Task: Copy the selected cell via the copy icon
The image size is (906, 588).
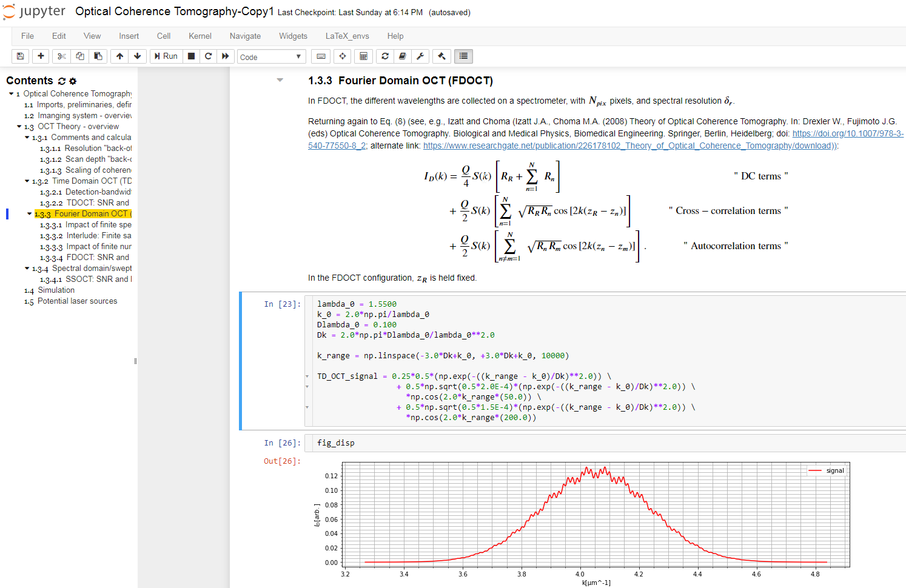Action: (x=79, y=56)
